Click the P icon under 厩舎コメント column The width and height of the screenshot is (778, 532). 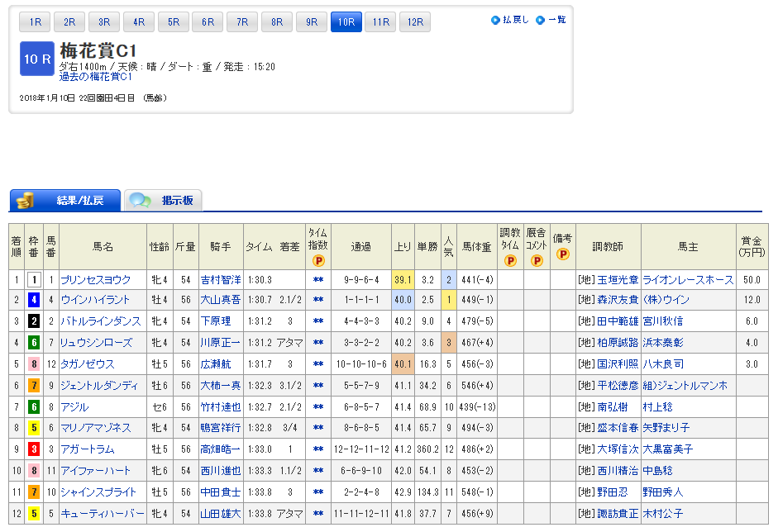pos(537,261)
